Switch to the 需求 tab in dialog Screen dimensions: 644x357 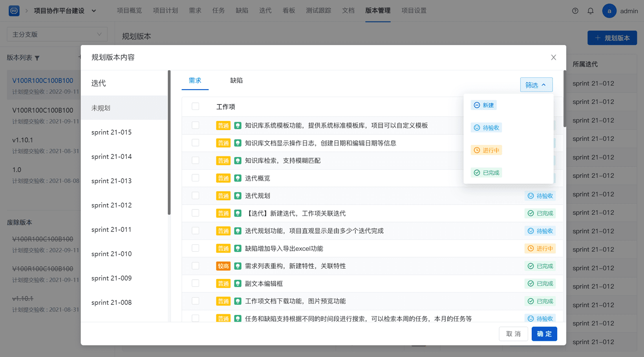pos(195,81)
